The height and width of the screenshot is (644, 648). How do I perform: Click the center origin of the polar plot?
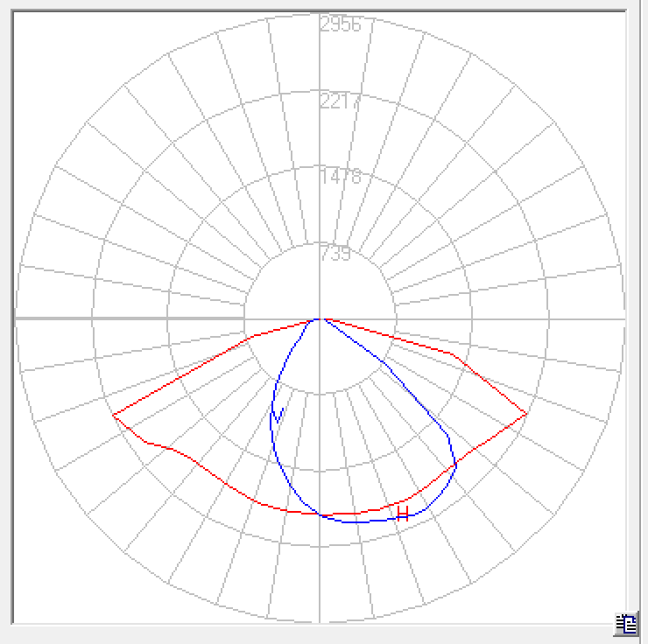click(x=320, y=319)
